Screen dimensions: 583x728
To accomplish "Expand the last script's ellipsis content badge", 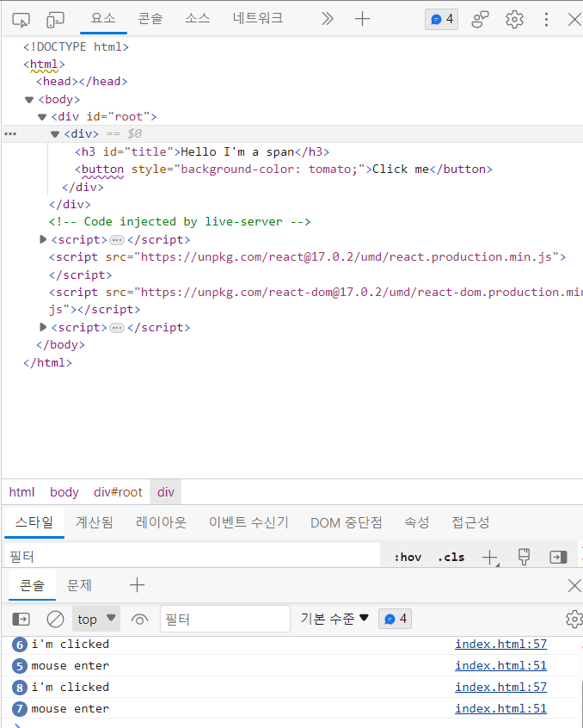I will click(117, 328).
